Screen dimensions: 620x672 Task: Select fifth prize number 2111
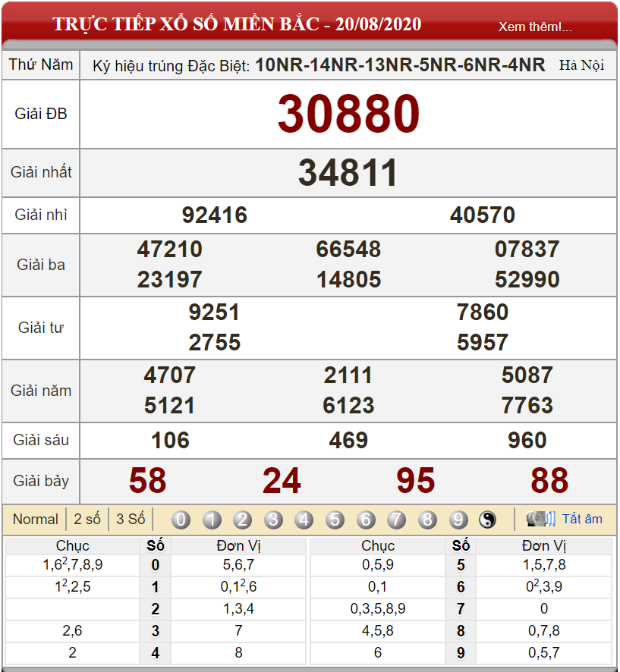348,375
